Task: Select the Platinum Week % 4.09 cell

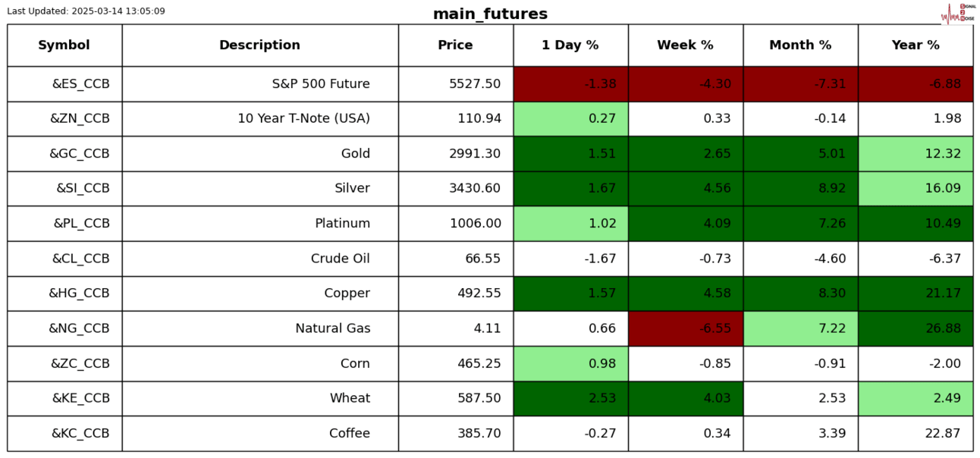Action: click(685, 224)
